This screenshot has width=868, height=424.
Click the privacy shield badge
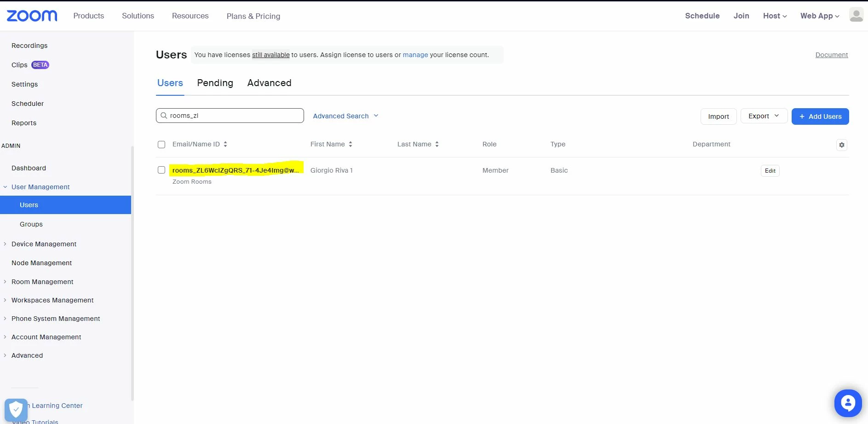coord(16,409)
